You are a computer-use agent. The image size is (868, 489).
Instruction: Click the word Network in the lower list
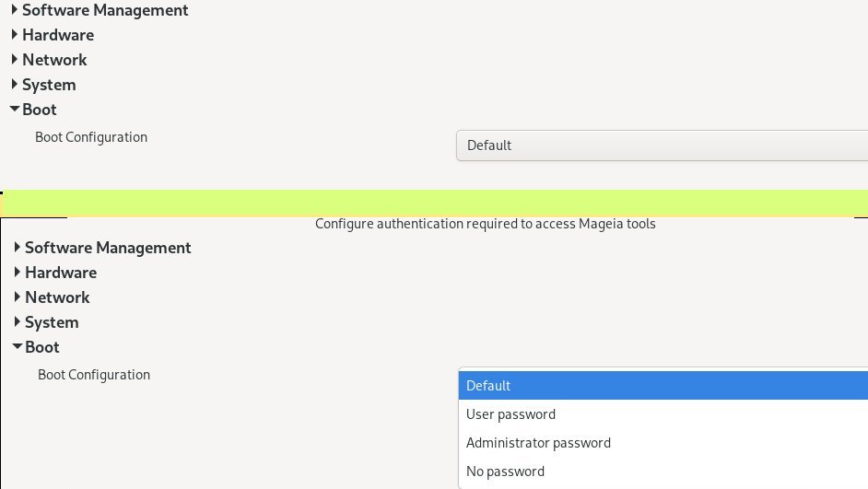(57, 297)
